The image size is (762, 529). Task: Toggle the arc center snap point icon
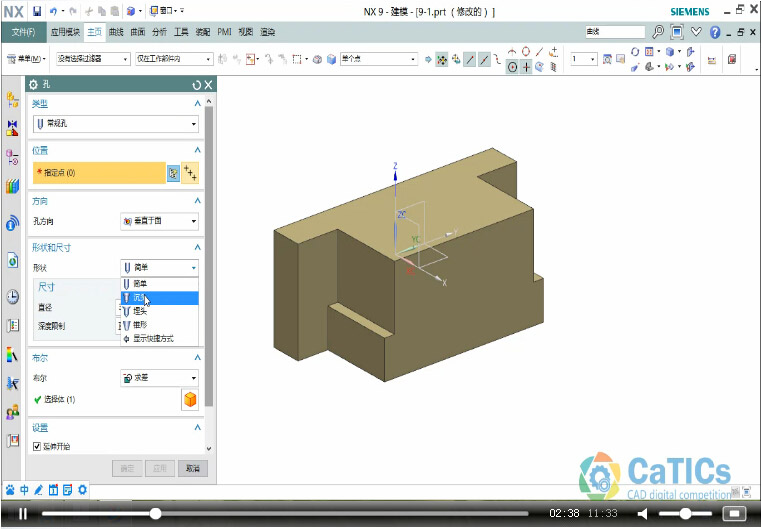[512, 67]
